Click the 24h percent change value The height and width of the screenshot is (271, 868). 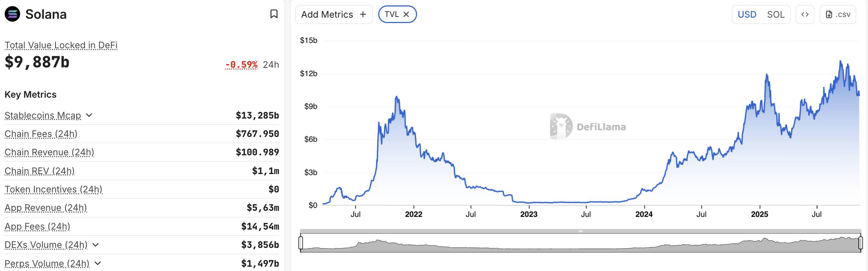[x=241, y=65]
